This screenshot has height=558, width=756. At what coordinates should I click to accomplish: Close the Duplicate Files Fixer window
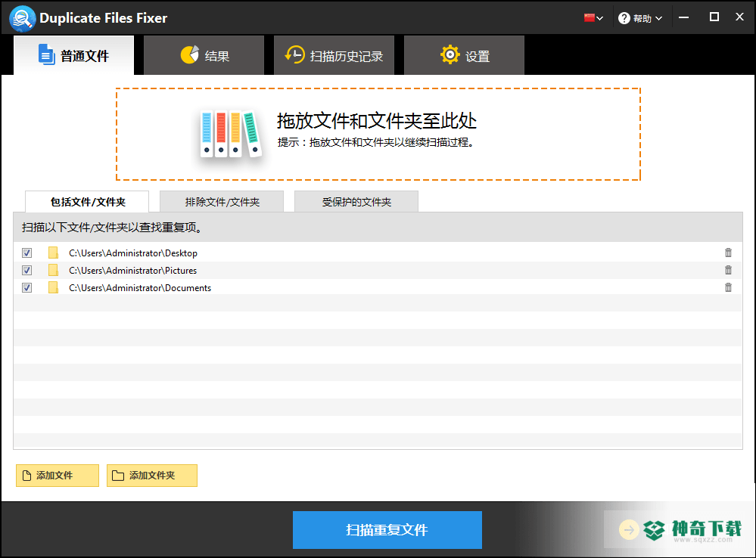pyautogui.click(x=740, y=17)
